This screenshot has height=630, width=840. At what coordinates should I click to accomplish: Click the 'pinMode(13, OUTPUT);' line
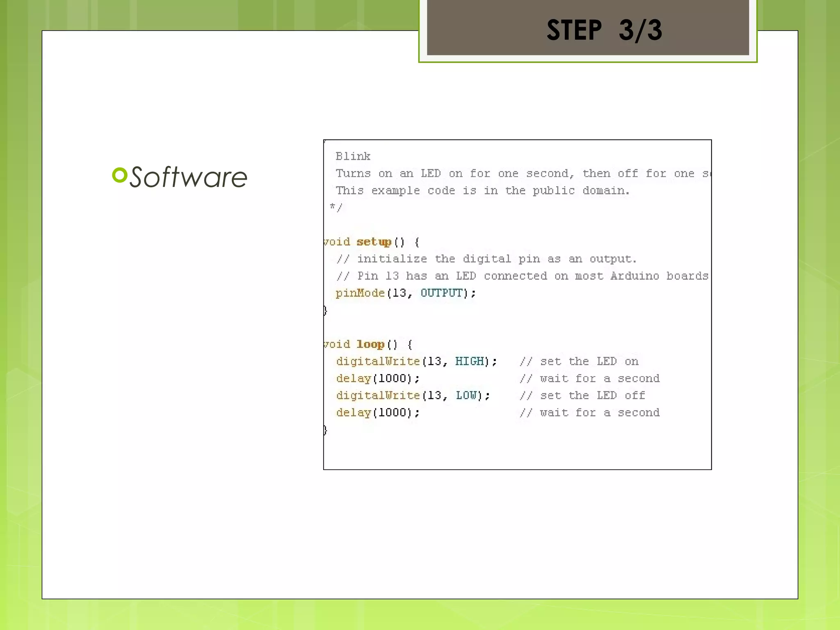pos(406,293)
